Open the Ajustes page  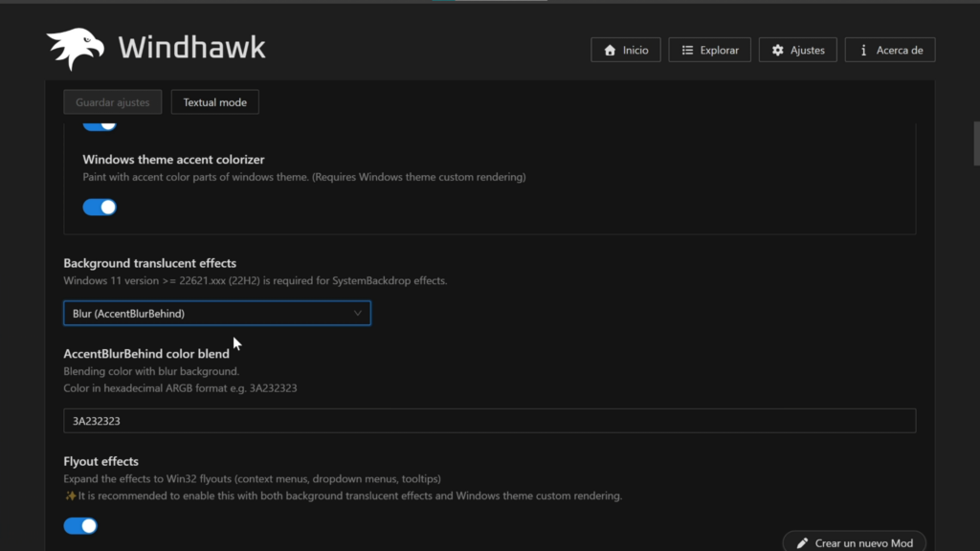[797, 50]
